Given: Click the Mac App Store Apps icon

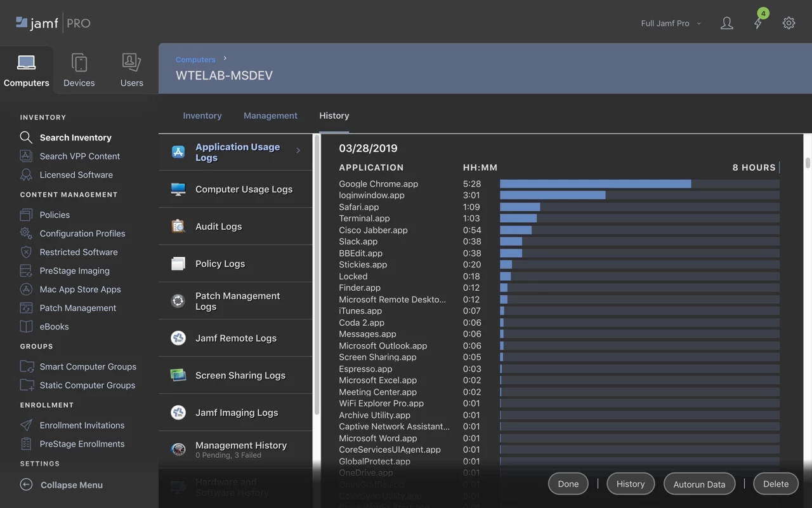Looking at the screenshot, I should click(26, 289).
